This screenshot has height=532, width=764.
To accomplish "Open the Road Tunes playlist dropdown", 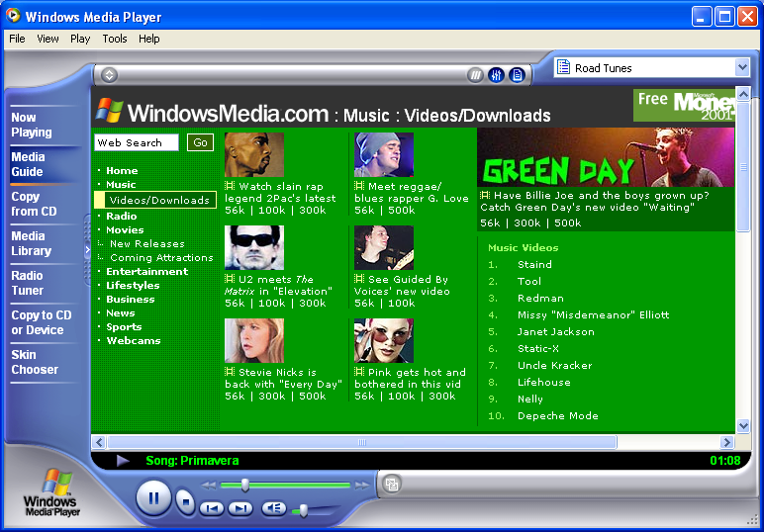I will pyautogui.click(x=742, y=67).
